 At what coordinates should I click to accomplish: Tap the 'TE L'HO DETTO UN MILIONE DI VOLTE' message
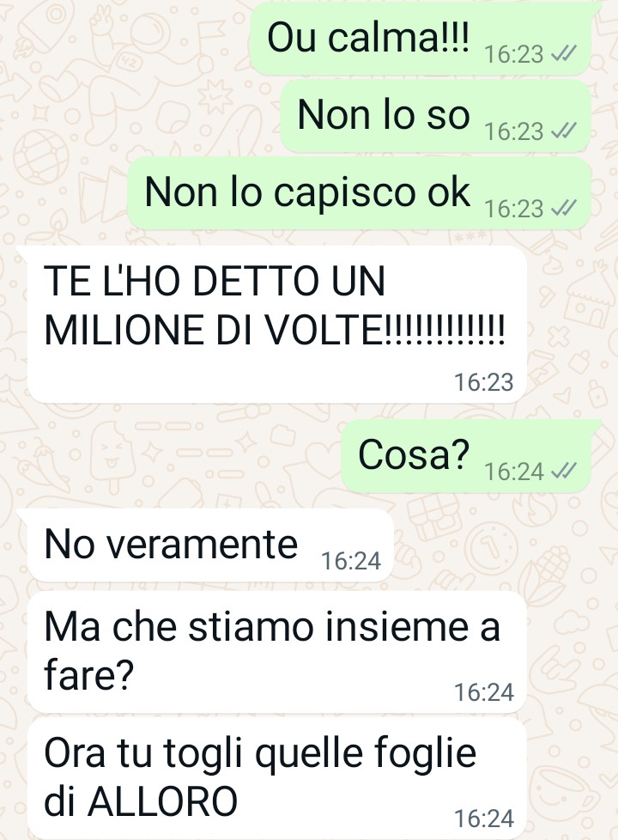coord(277,324)
